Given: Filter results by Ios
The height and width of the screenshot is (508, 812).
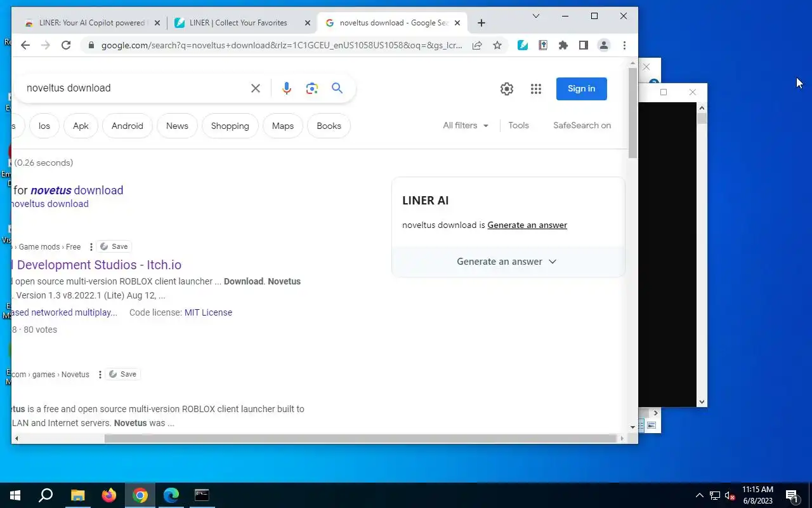Looking at the screenshot, I should 44,126.
